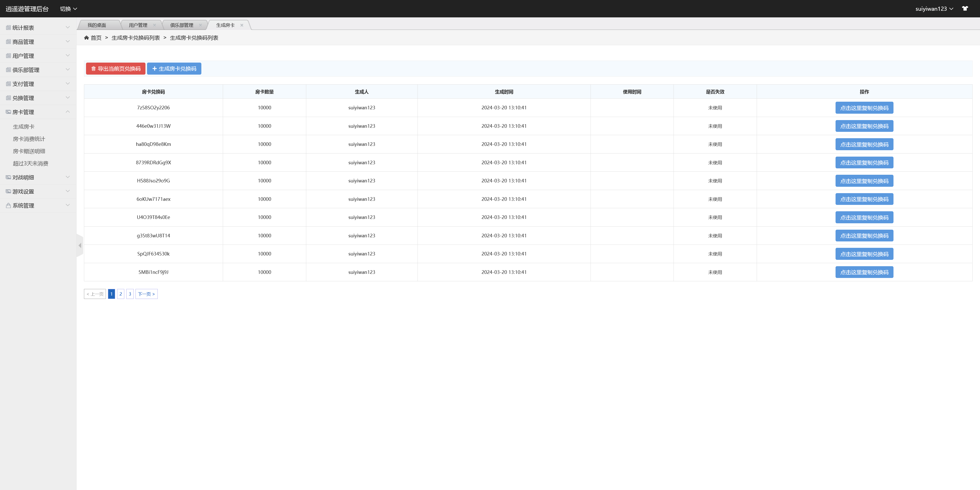980x490 pixels.
Task: Click 下一页 pagination link
Action: click(146, 294)
